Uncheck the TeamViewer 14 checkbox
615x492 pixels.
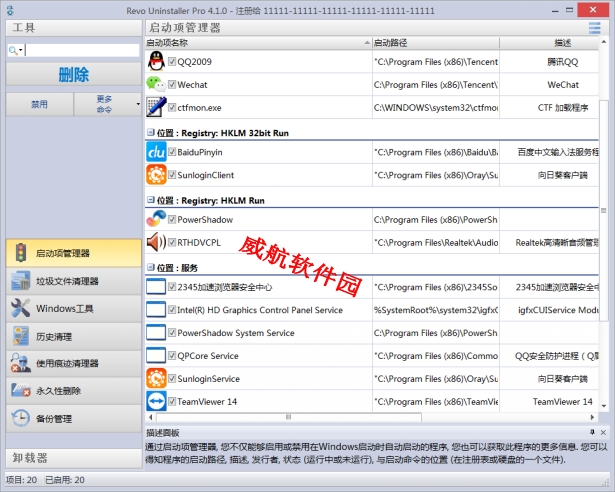pos(172,401)
